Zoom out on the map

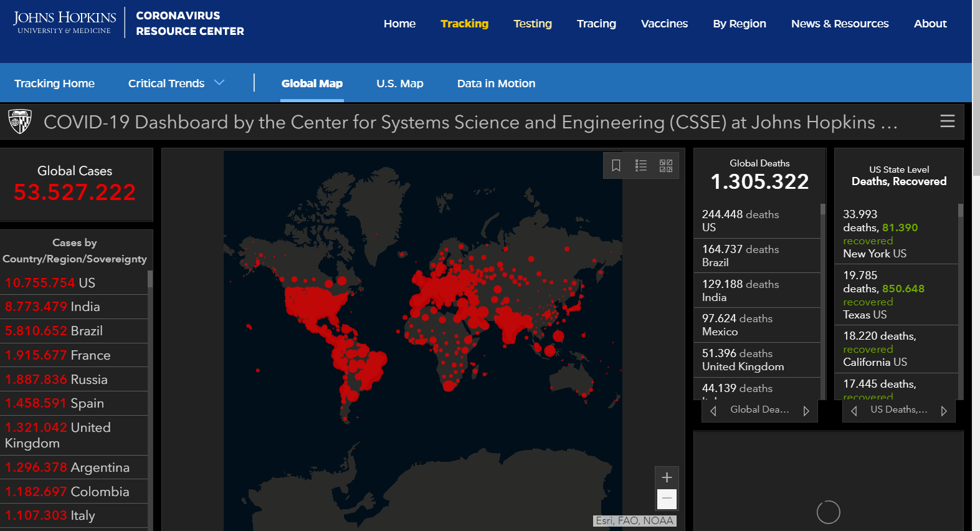click(667, 499)
